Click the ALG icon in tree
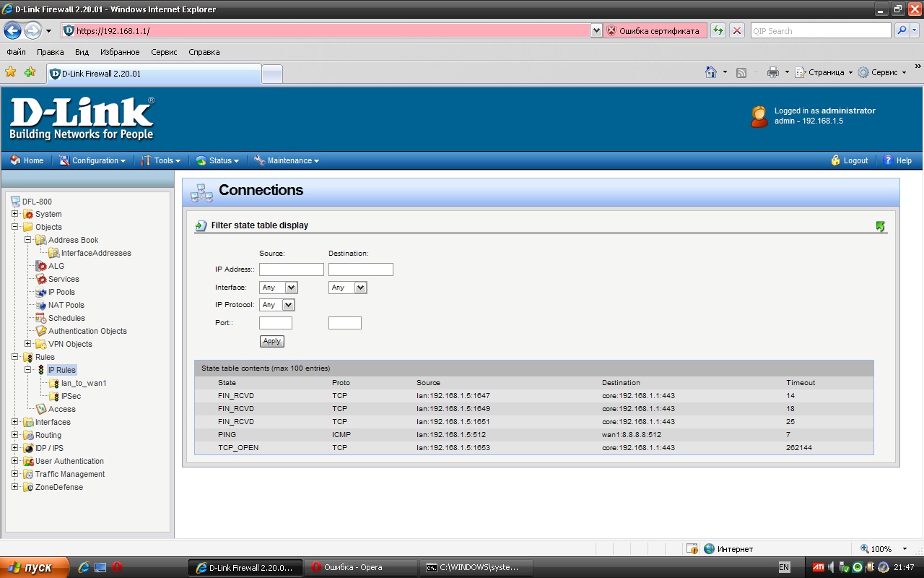924x578 pixels. coord(41,266)
